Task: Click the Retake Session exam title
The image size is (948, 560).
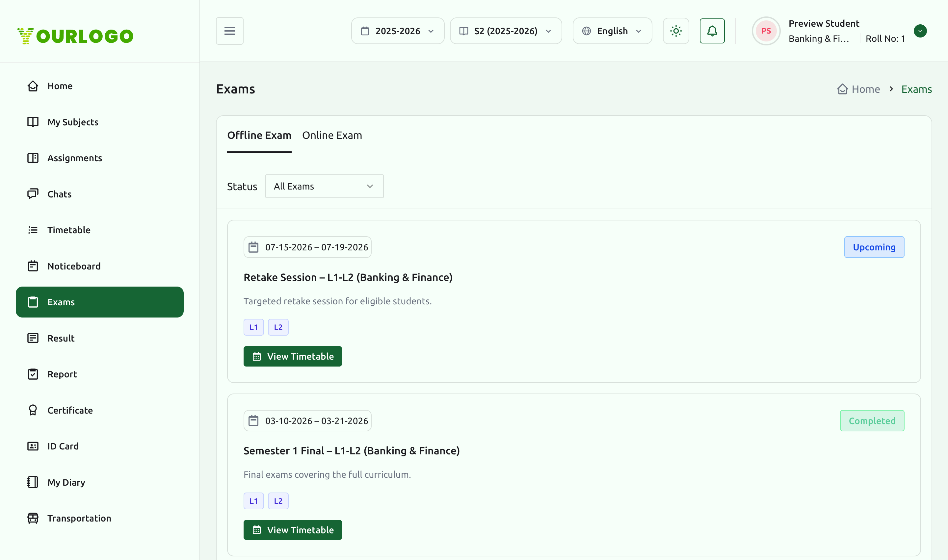Action: click(x=348, y=277)
